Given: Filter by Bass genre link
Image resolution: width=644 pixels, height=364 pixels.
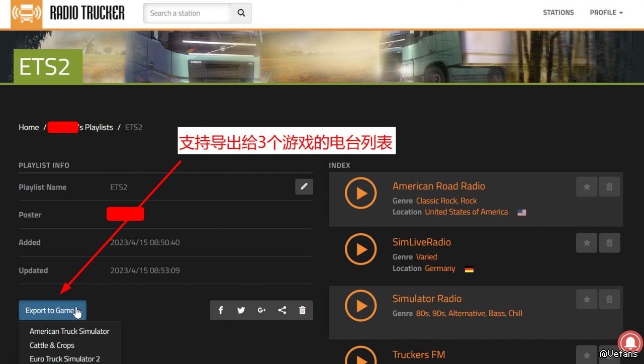Looking at the screenshot, I should [x=497, y=313].
